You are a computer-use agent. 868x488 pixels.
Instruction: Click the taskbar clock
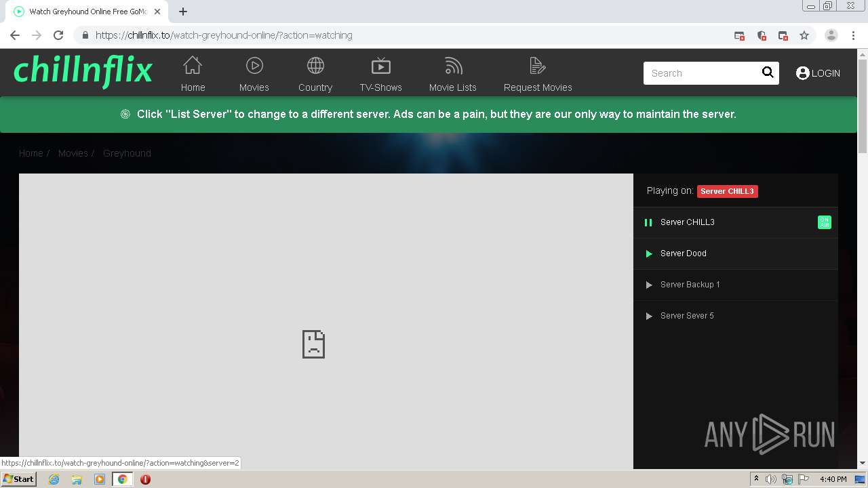[833, 479]
